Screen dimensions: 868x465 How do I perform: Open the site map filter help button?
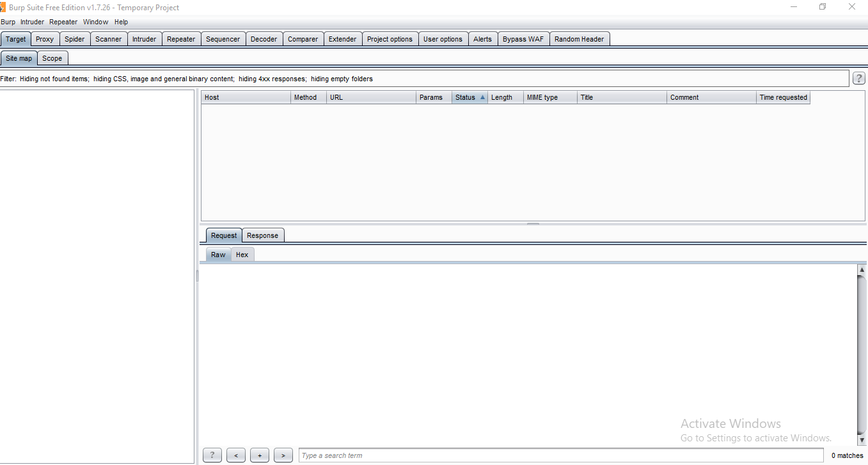(860, 79)
